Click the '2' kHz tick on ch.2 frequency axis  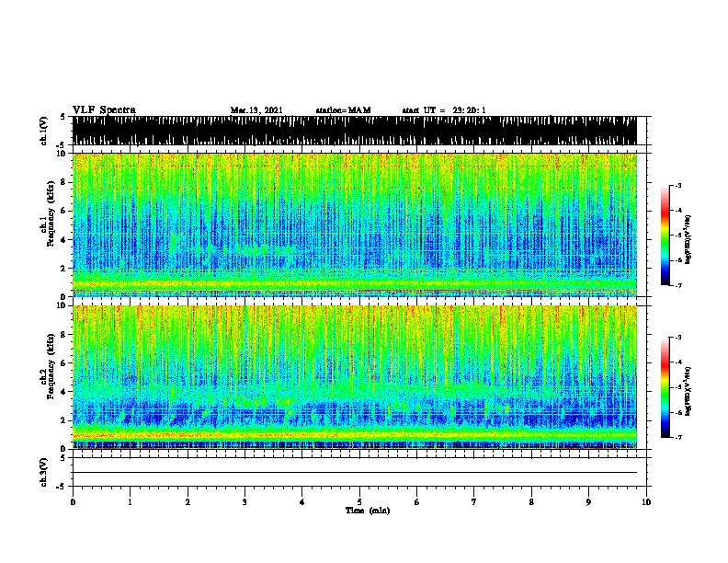coord(64,420)
